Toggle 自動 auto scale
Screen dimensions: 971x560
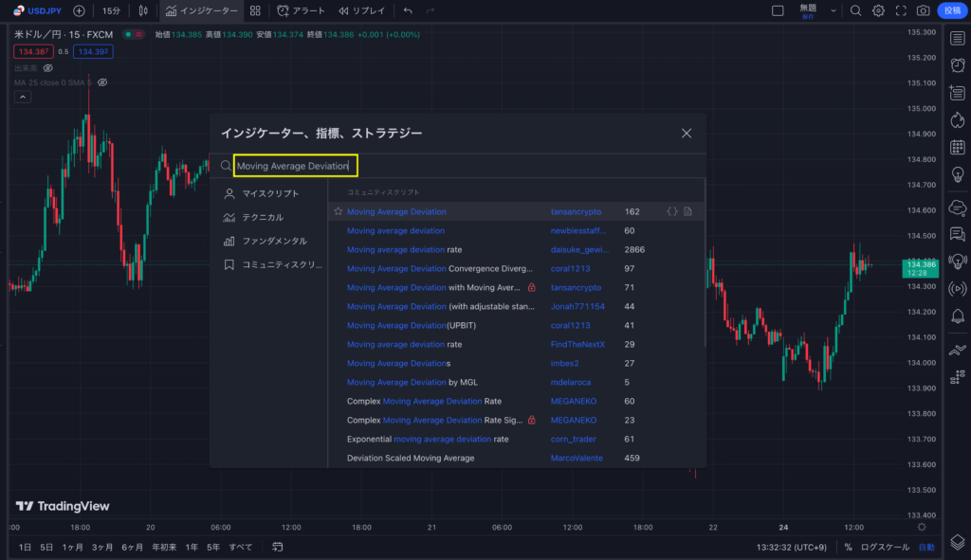(x=926, y=547)
